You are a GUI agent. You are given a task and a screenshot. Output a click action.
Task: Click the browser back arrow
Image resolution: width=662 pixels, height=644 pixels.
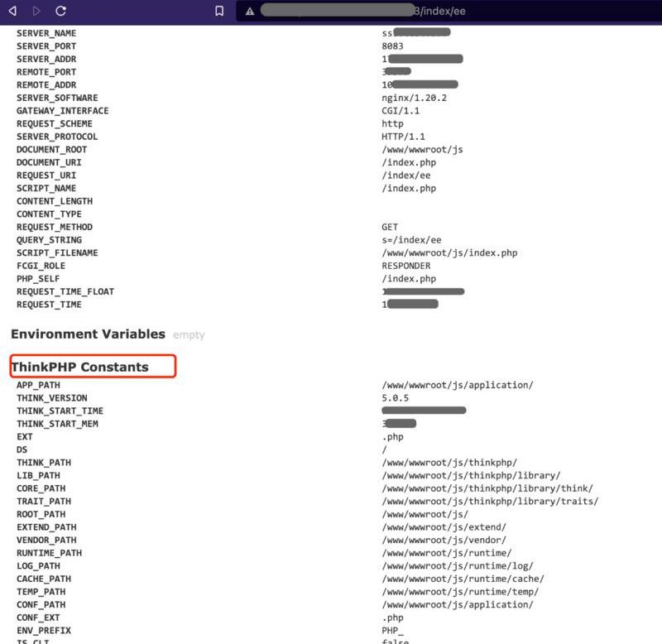point(12,11)
